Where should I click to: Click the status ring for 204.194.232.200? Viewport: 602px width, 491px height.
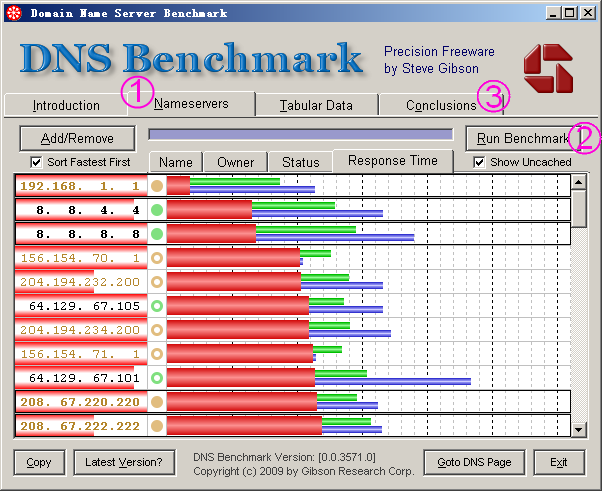pyautogui.click(x=157, y=282)
